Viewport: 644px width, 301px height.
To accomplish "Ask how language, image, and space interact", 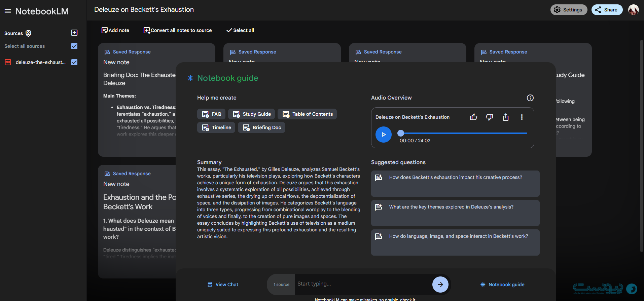I will (455, 242).
